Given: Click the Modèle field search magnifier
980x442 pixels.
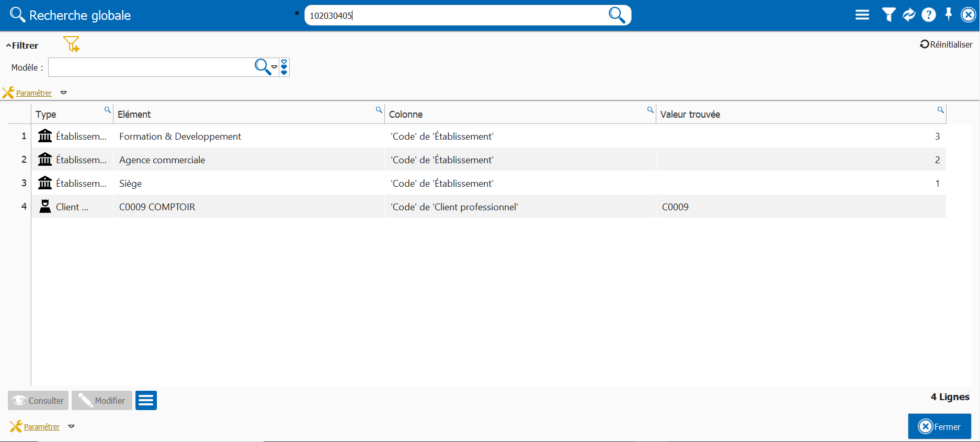Looking at the screenshot, I should tap(261, 67).
